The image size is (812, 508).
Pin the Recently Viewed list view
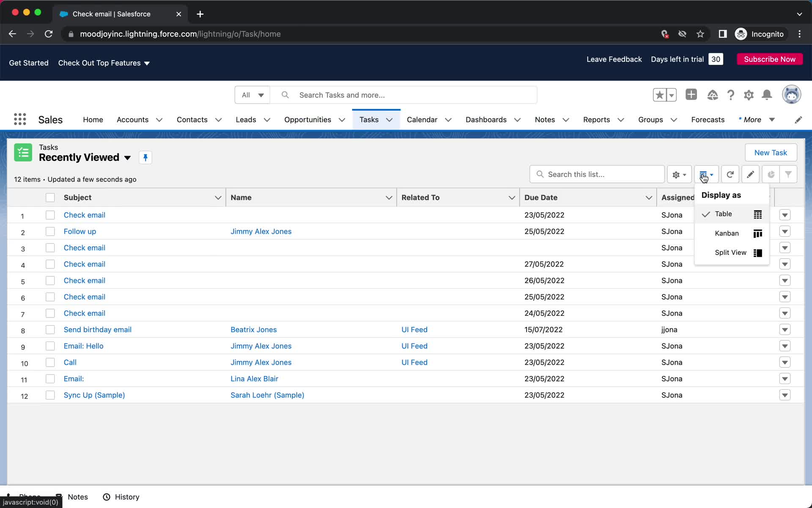(145, 157)
